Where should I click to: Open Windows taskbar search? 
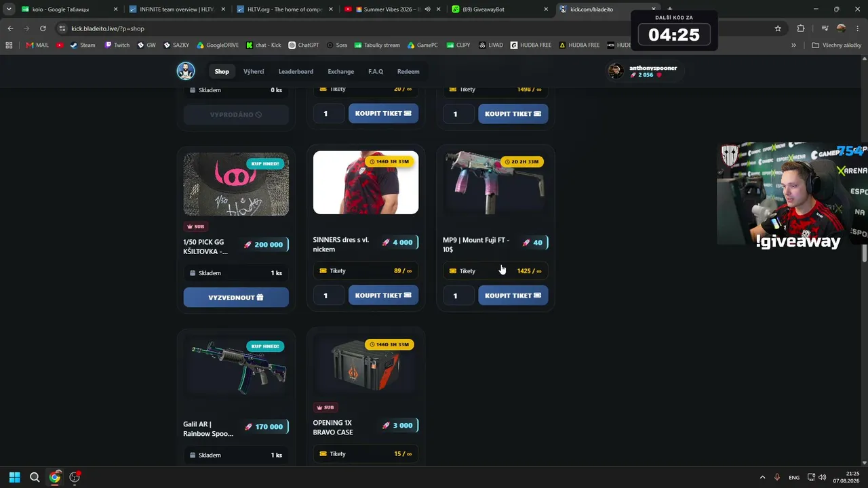click(35, 477)
